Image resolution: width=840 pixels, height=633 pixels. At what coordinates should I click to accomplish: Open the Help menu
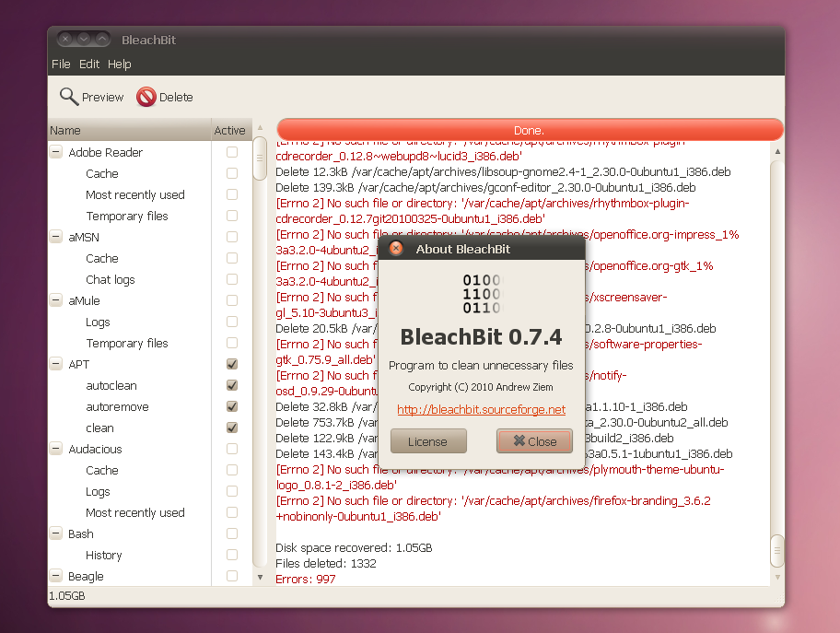click(119, 64)
